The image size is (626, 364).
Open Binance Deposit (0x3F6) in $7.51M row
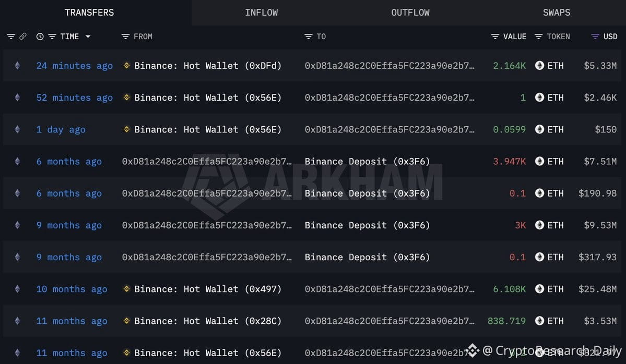367,162
